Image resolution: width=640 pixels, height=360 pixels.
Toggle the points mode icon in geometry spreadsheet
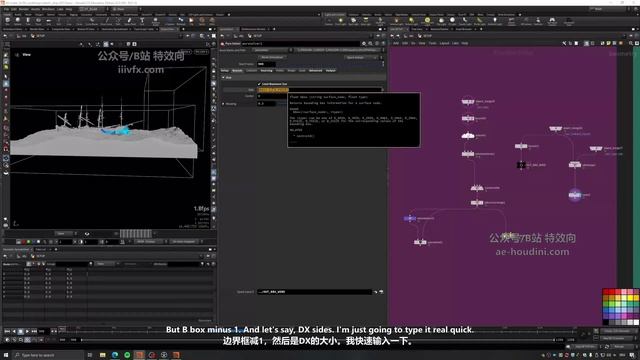pos(29,264)
